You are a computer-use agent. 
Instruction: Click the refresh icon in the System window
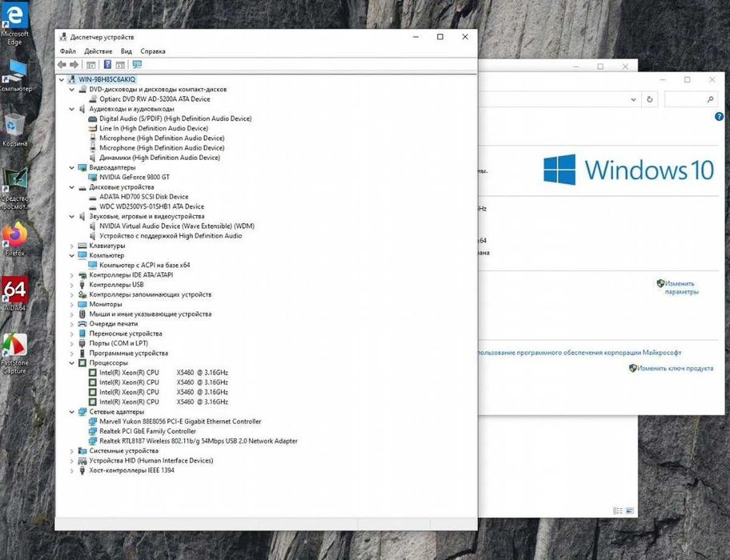coord(649,99)
